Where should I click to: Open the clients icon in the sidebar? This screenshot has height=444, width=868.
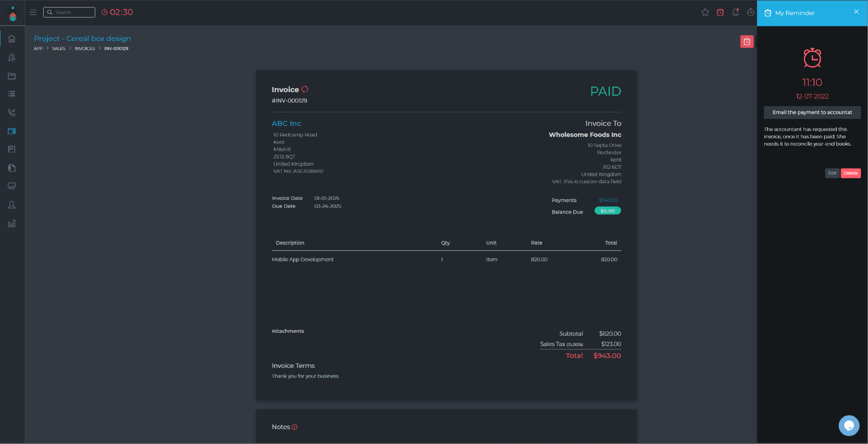point(12,57)
